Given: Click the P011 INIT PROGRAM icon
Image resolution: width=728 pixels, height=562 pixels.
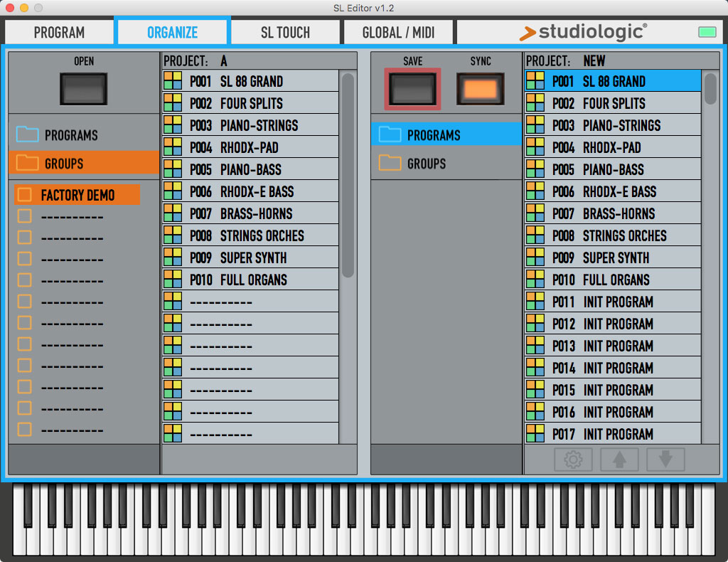Looking at the screenshot, I should (535, 302).
